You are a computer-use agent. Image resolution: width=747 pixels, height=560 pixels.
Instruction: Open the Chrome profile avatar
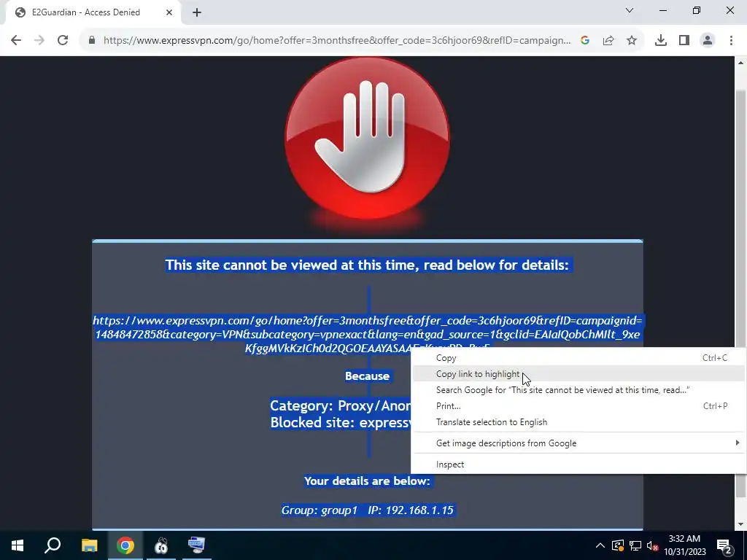tap(708, 41)
